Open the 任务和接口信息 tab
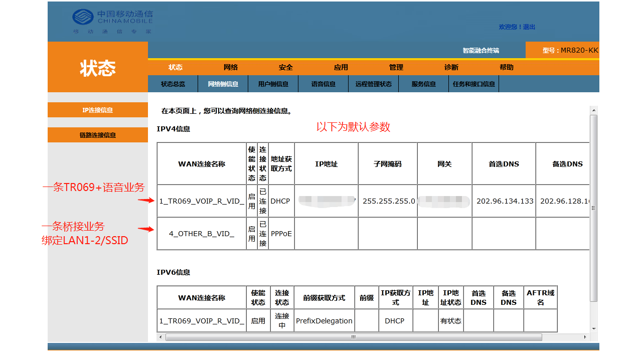This screenshot has width=641, height=364. pos(474,84)
